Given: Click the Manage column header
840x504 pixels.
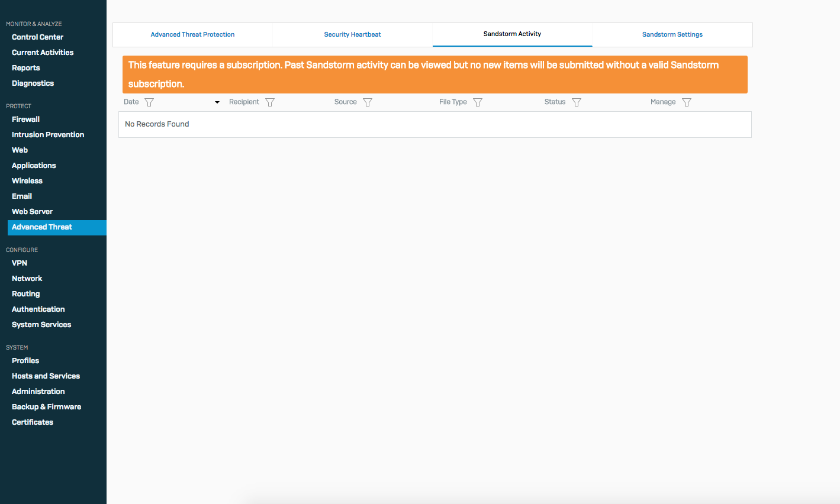Looking at the screenshot, I should (663, 102).
